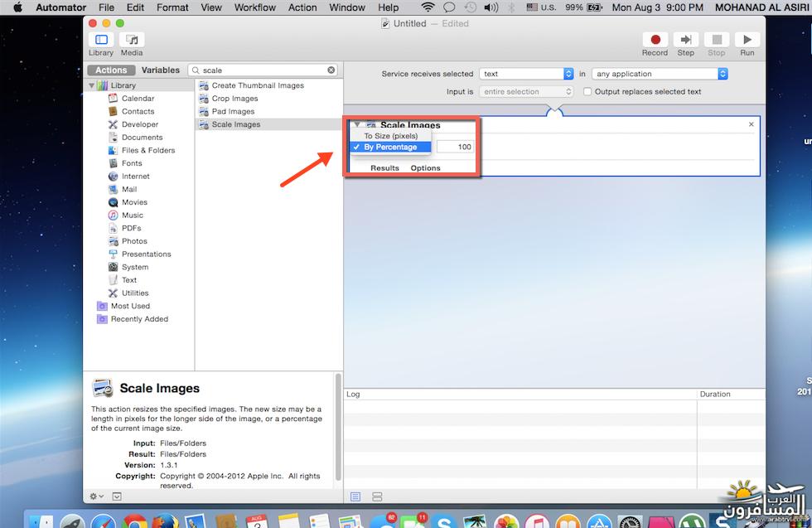Enable Output replaces selected text checkbox
The width and height of the screenshot is (812, 528).
point(587,92)
